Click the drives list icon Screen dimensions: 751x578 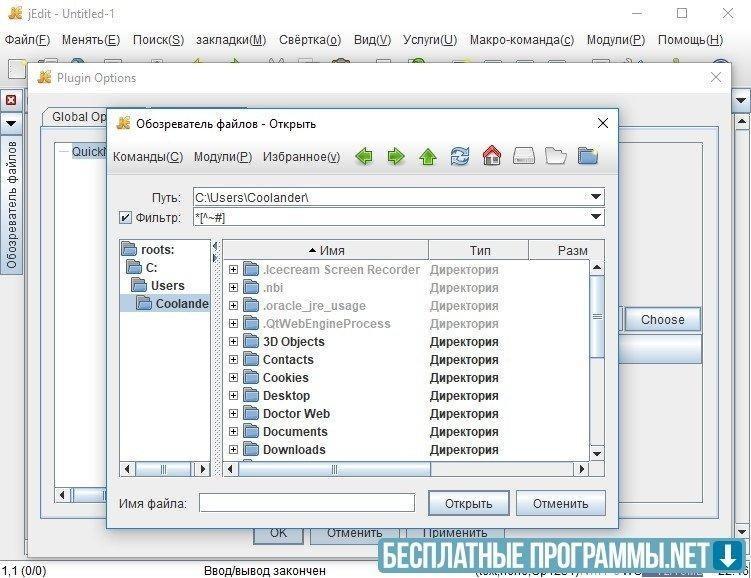524,156
